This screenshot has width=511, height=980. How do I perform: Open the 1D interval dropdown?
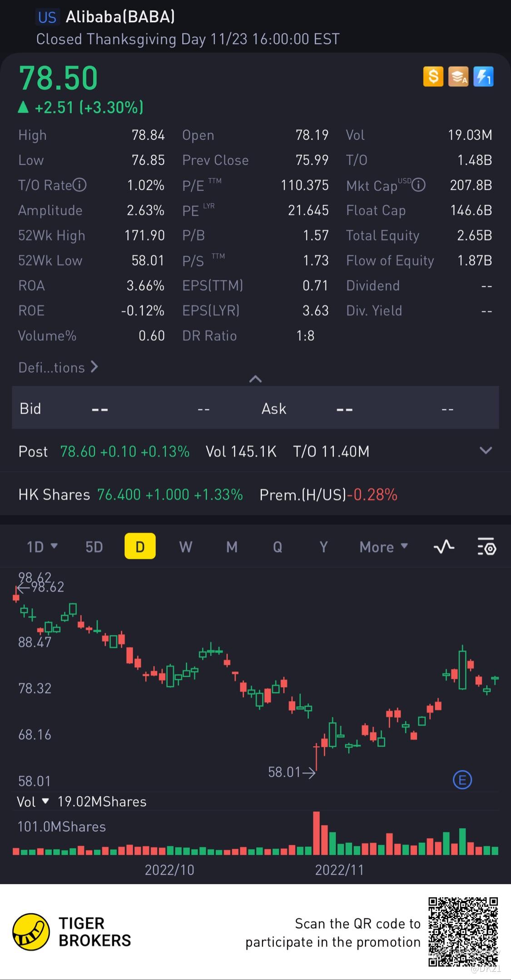42,546
